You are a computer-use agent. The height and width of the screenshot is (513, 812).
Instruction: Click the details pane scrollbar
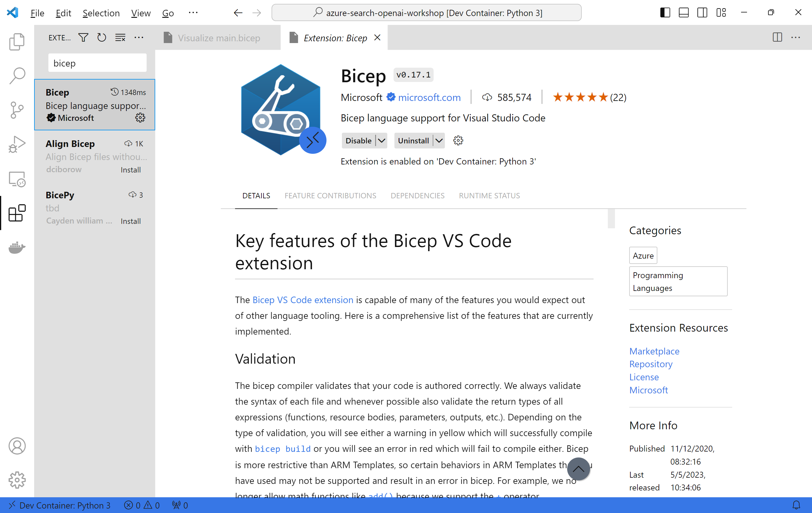pyautogui.click(x=611, y=218)
